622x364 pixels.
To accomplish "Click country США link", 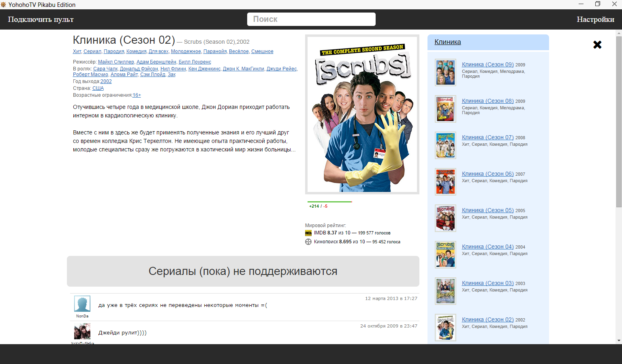I will (x=98, y=88).
